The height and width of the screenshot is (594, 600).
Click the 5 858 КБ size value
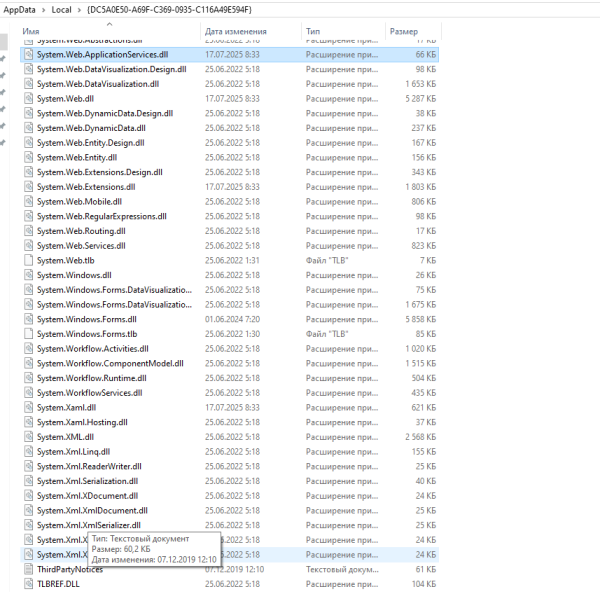click(x=421, y=319)
